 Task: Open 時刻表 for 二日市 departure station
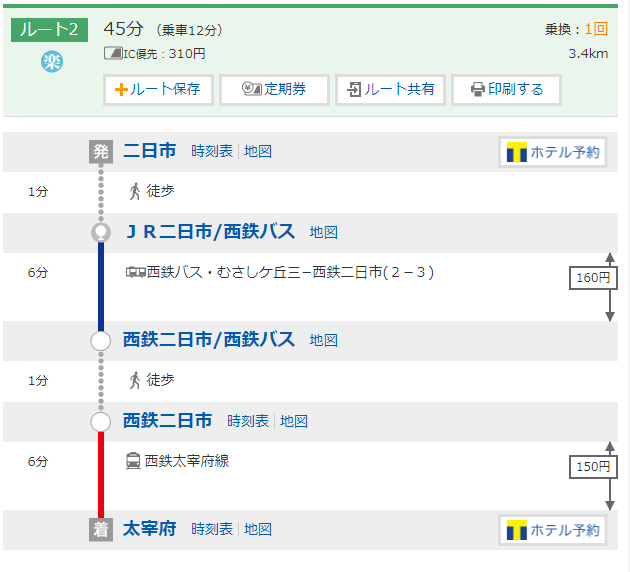[x=212, y=151]
